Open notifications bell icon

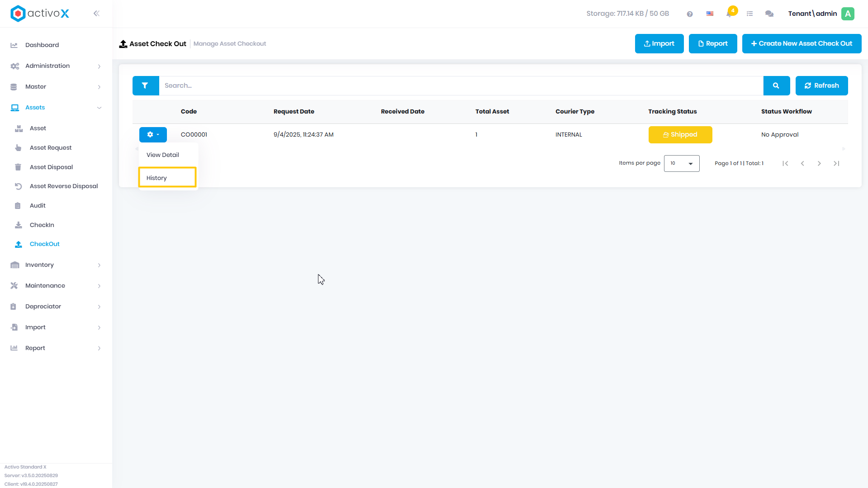pyautogui.click(x=730, y=13)
